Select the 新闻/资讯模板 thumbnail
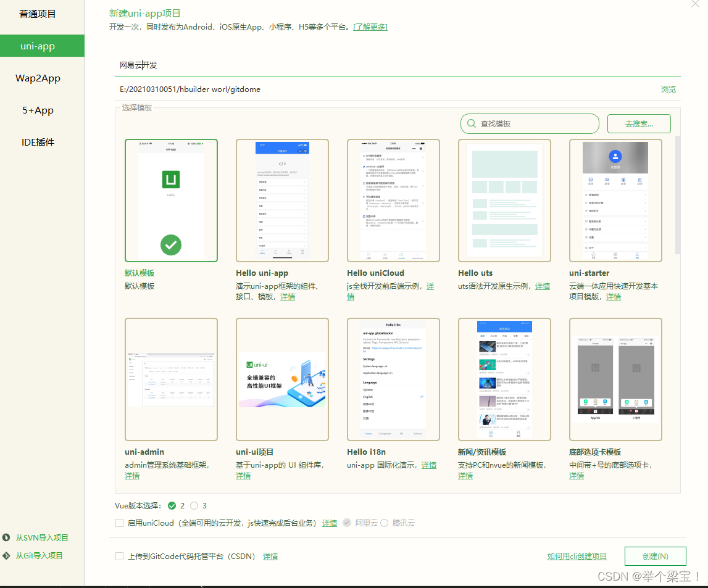This screenshot has width=708, height=588. 504,379
